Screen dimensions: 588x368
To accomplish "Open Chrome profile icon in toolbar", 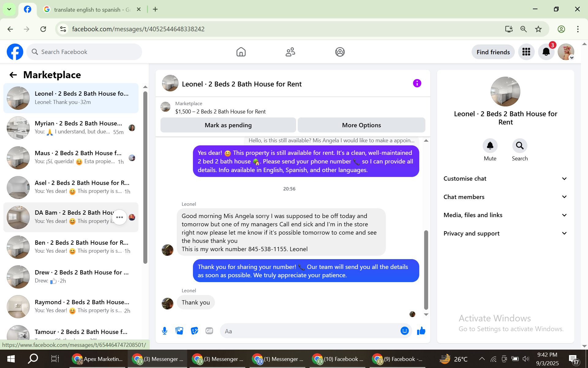I will point(561,29).
